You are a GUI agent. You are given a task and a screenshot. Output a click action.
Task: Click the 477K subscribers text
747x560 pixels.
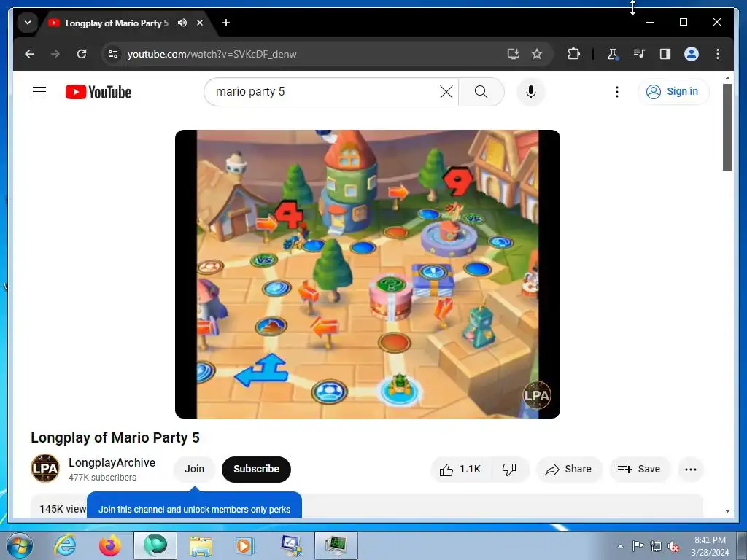click(102, 477)
